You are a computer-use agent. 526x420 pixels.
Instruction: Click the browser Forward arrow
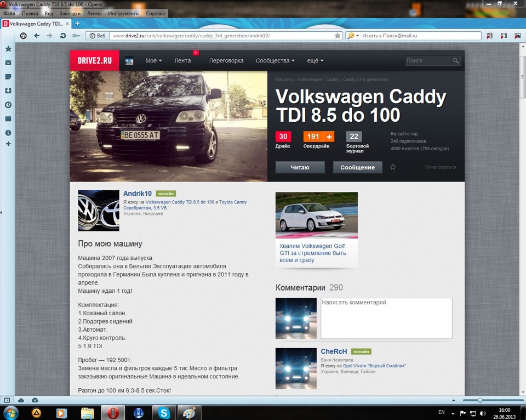50,36
